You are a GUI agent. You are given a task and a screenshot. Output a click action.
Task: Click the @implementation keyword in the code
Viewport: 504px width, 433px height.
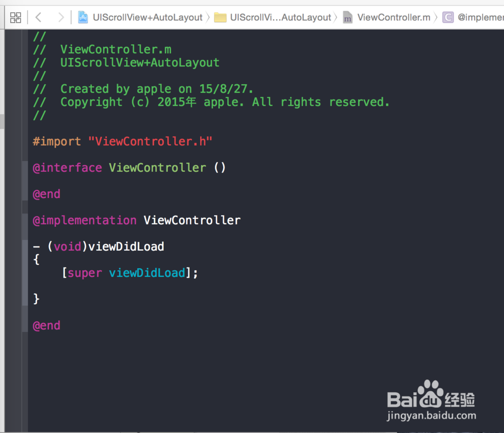pos(85,221)
